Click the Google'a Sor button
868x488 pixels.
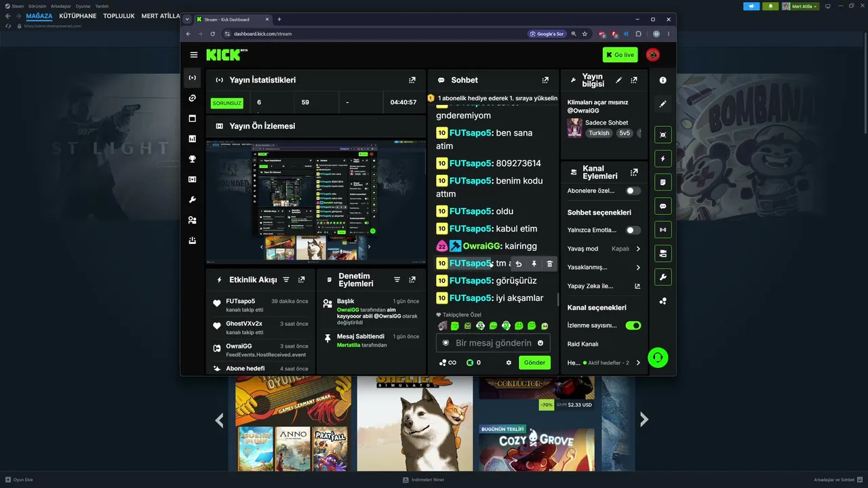click(x=547, y=34)
